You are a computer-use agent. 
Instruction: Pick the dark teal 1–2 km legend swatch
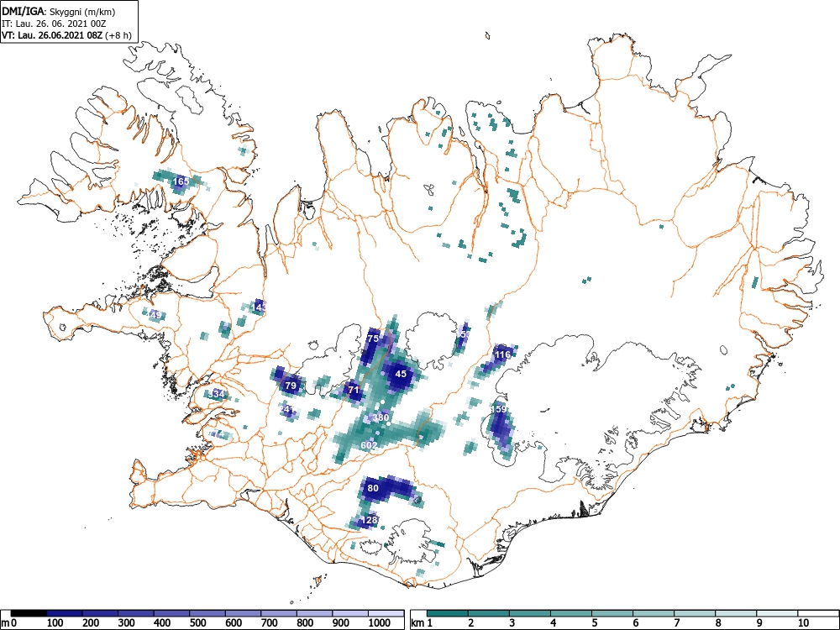448,613
